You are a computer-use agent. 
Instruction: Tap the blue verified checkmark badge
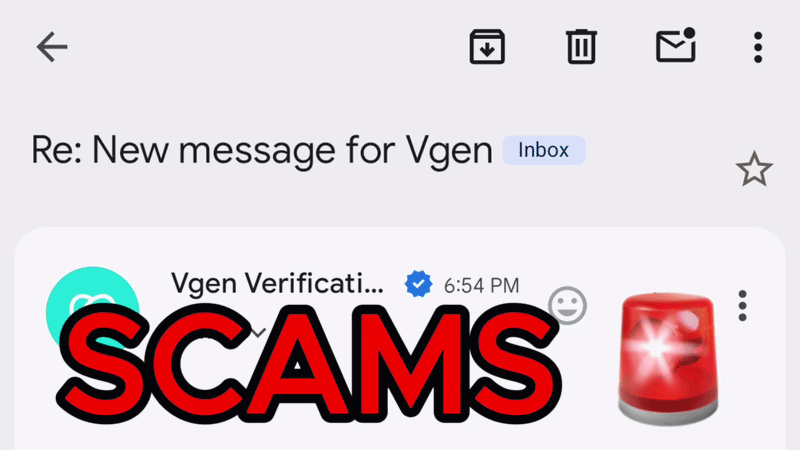[x=418, y=284]
